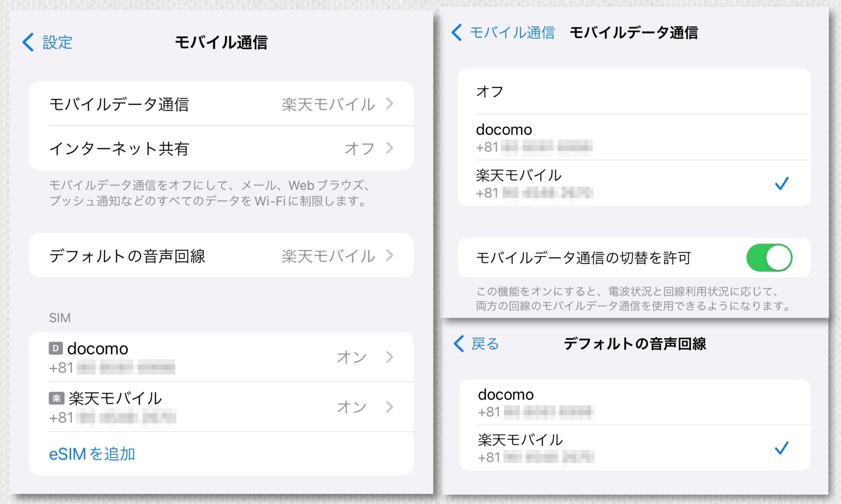Tap the back chevron beside 戻る
The height and width of the screenshot is (504, 841).
[x=459, y=344]
